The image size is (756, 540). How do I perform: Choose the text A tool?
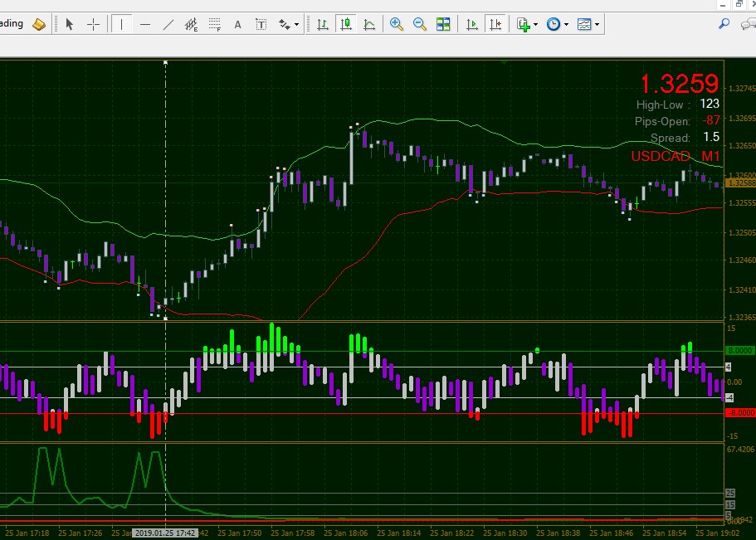pyautogui.click(x=237, y=24)
